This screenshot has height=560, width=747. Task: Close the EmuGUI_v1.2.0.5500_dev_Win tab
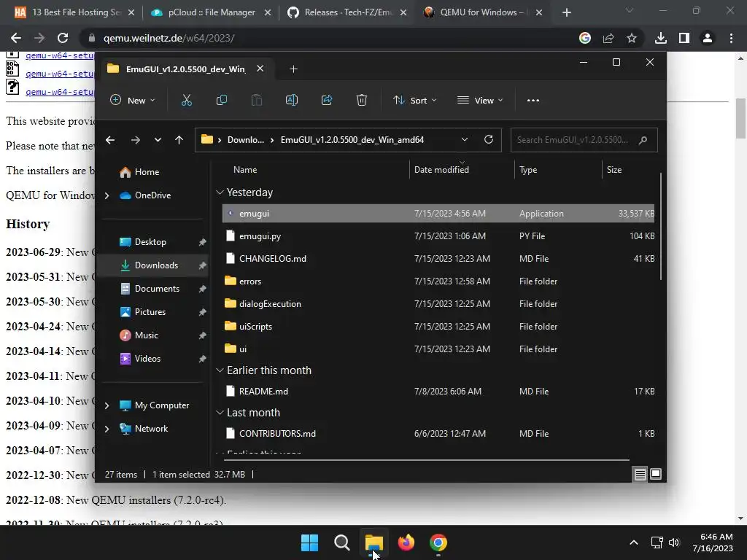260,69
